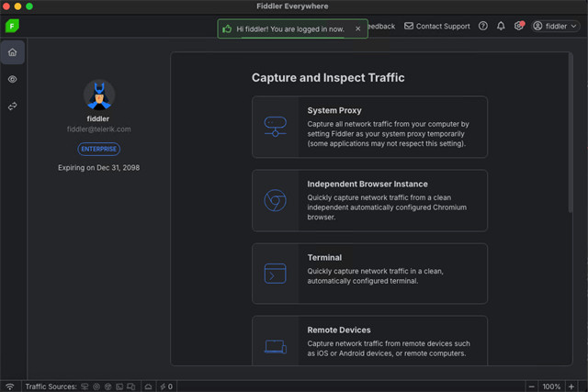The width and height of the screenshot is (588, 392).
Task: Click the green Fiddler logo icon
Action: click(x=12, y=26)
